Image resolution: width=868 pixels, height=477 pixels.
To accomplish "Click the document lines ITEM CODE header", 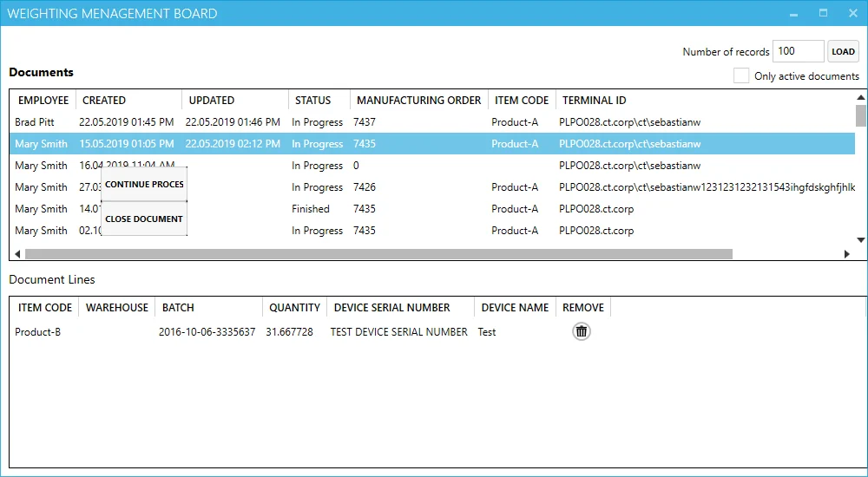I will (45, 308).
